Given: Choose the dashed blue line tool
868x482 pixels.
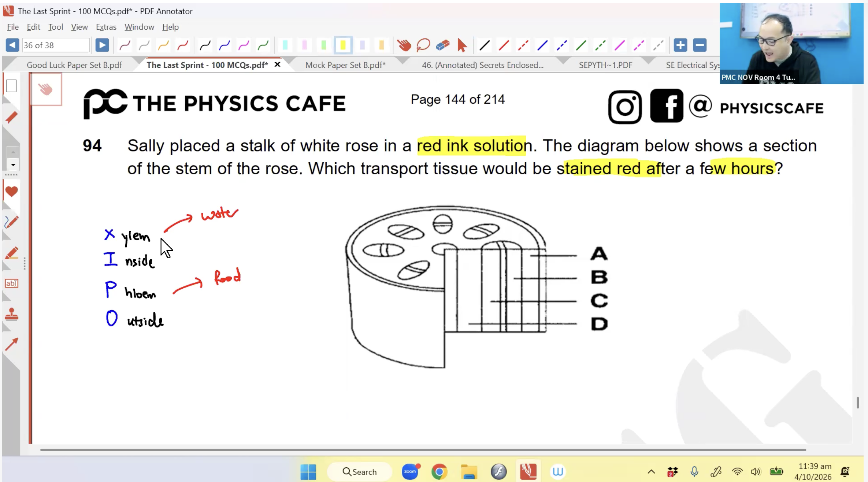Looking at the screenshot, I should 562,45.
